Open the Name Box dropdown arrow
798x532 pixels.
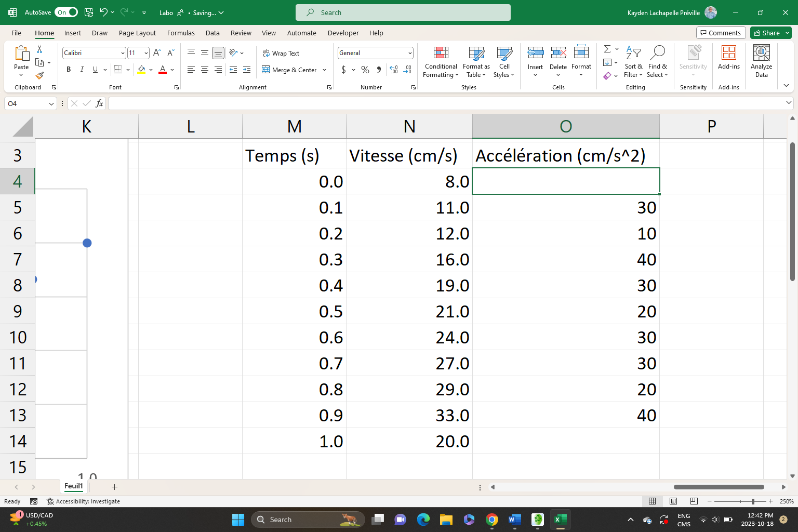pyautogui.click(x=51, y=104)
